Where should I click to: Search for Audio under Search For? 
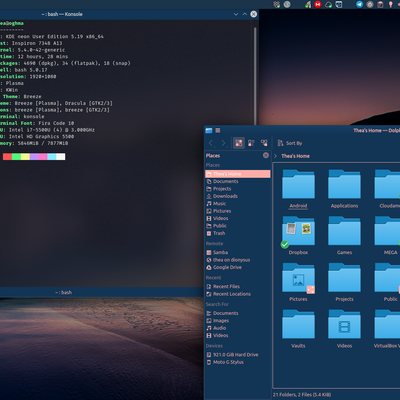(x=238, y=328)
